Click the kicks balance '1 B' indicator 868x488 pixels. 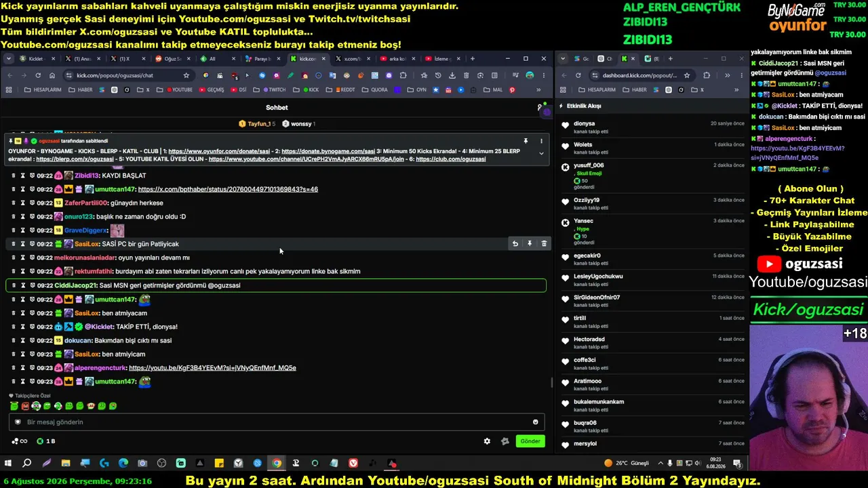[x=47, y=441]
